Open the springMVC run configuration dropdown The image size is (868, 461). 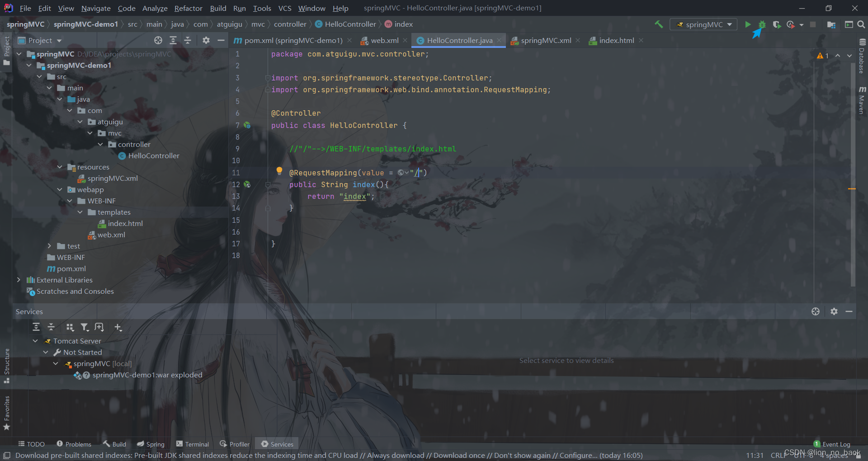(703, 24)
